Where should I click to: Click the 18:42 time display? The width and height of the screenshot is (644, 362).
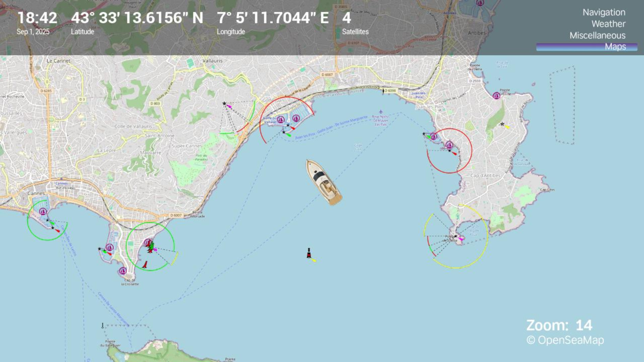pyautogui.click(x=37, y=23)
